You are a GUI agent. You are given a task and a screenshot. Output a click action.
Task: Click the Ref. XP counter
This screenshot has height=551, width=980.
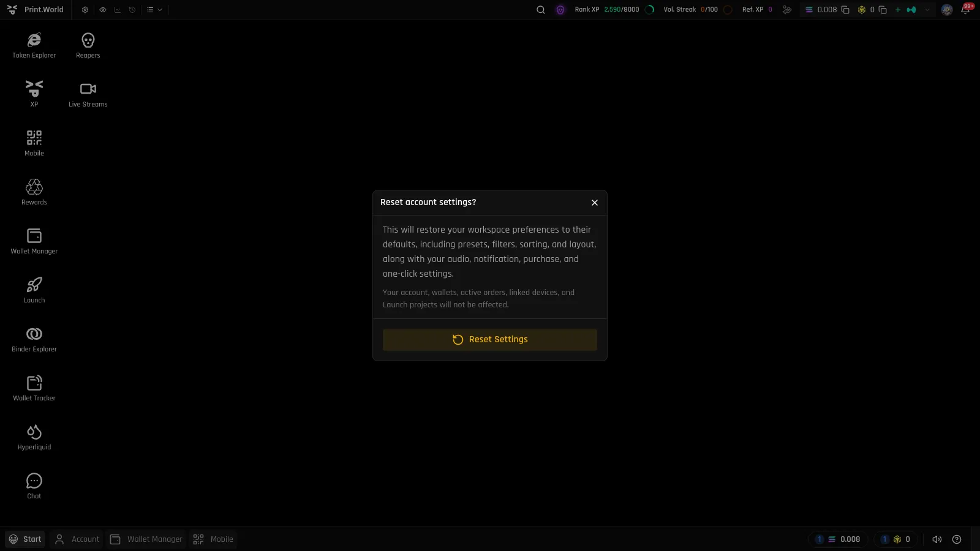point(757,10)
